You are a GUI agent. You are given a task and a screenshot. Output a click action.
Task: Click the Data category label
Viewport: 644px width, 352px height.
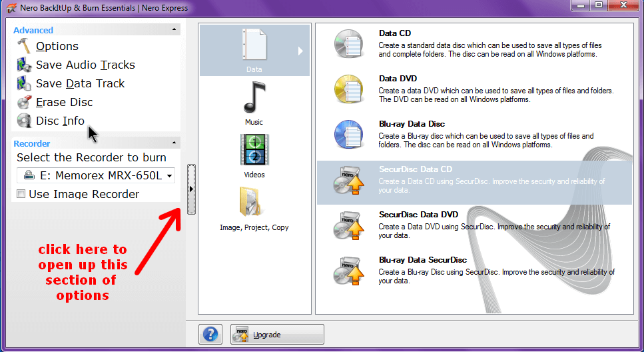pyautogui.click(x=254, y=69)
